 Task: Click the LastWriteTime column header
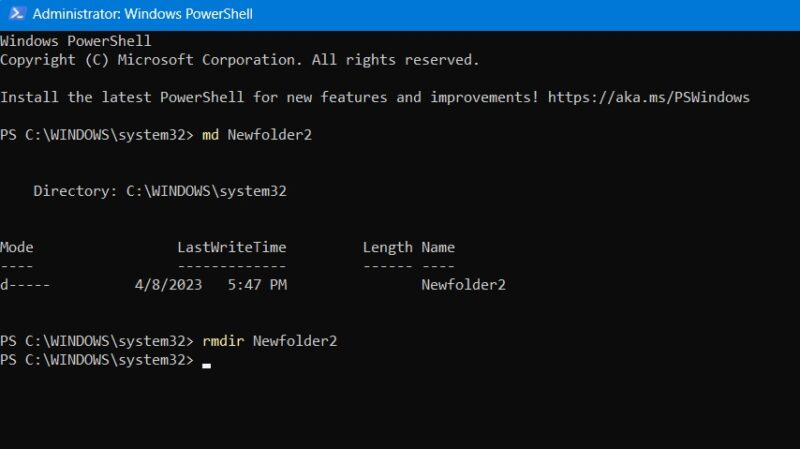(231, 247)
